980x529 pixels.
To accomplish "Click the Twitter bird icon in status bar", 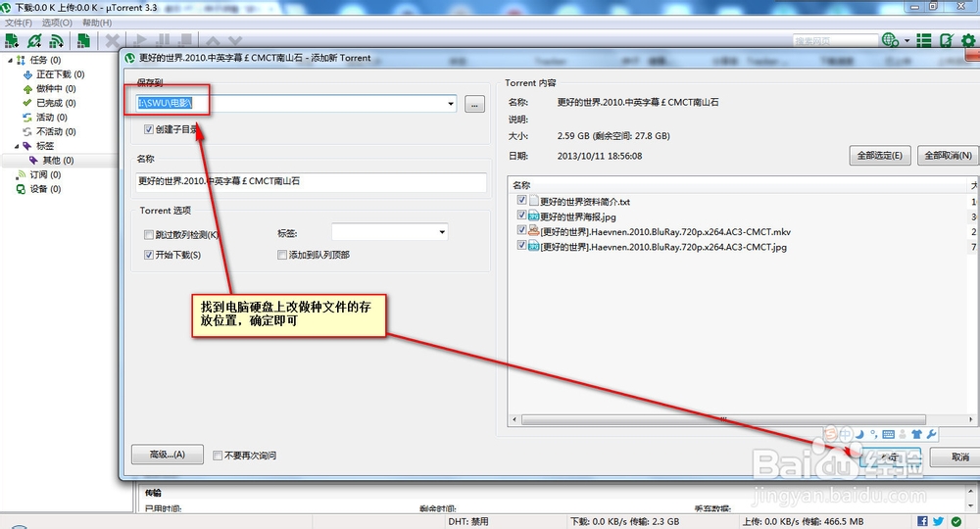I will [x=938, y=521].
